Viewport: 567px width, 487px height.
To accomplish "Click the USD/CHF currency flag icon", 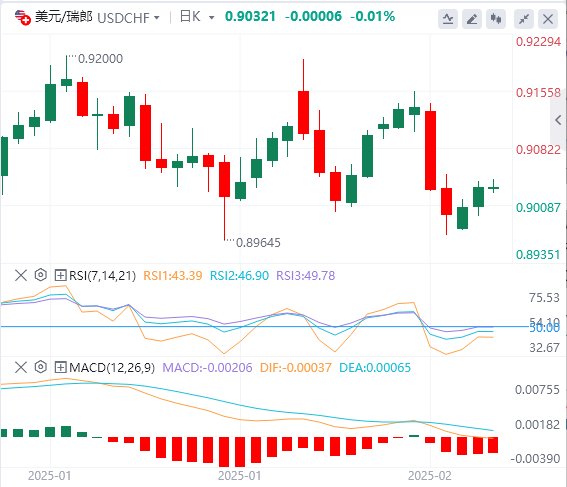I will (x=22, y=17).
